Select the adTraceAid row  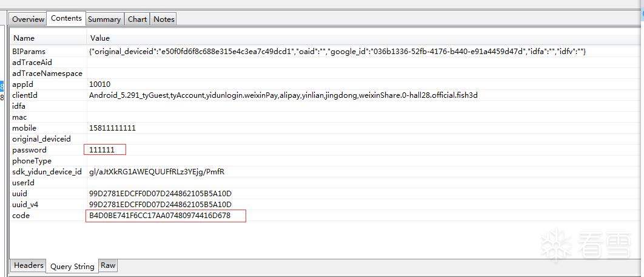tap(324, 63)
